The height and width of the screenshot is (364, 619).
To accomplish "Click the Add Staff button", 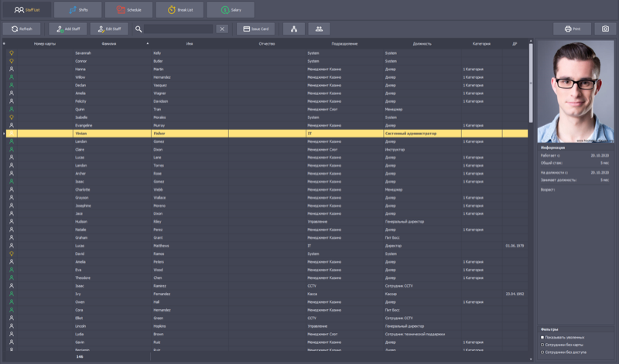I will click(x=67, y=29).
